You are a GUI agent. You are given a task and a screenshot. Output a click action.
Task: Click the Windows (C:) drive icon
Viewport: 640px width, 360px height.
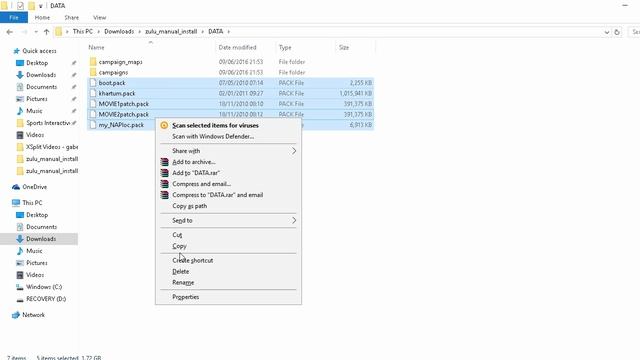click(x=20, y=287)
